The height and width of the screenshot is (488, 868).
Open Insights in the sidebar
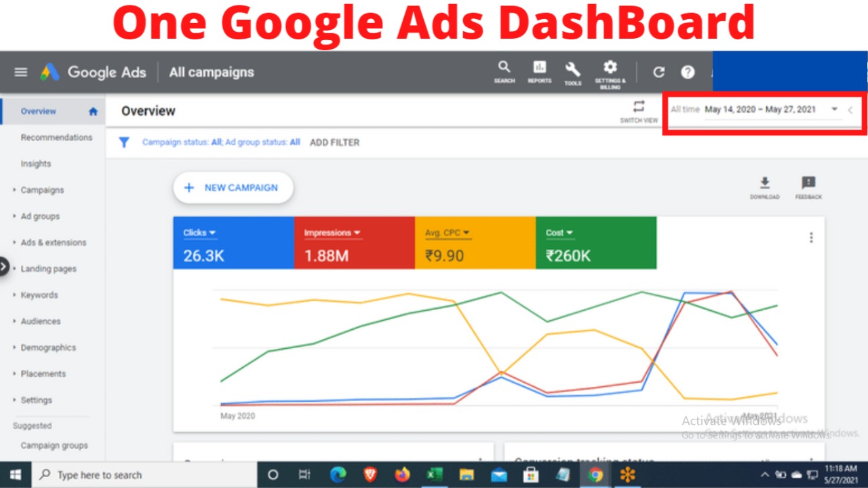pyautogui.click(x=36, y=164)
